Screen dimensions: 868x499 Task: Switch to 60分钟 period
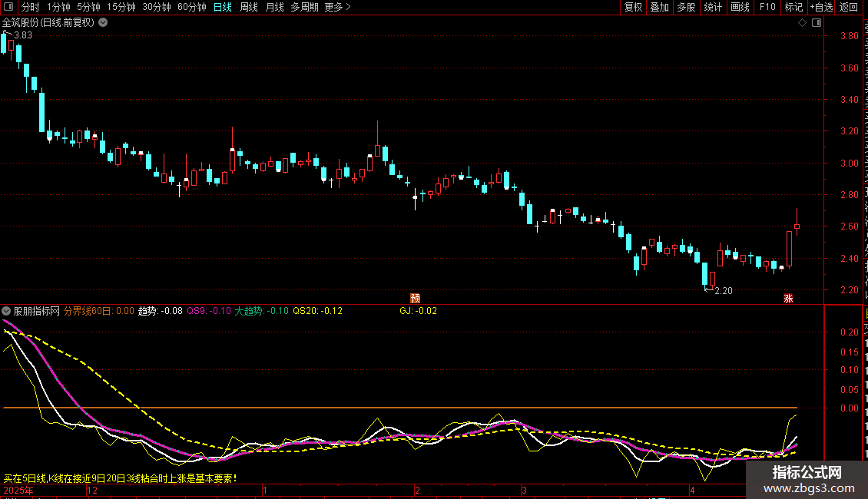pos(191,7)
